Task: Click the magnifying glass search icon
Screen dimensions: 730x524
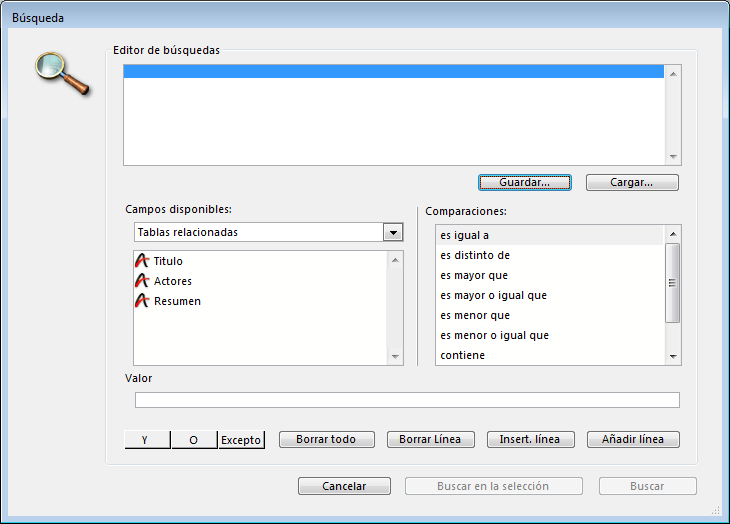Action: pyautogui.click(x=60, y=73)
